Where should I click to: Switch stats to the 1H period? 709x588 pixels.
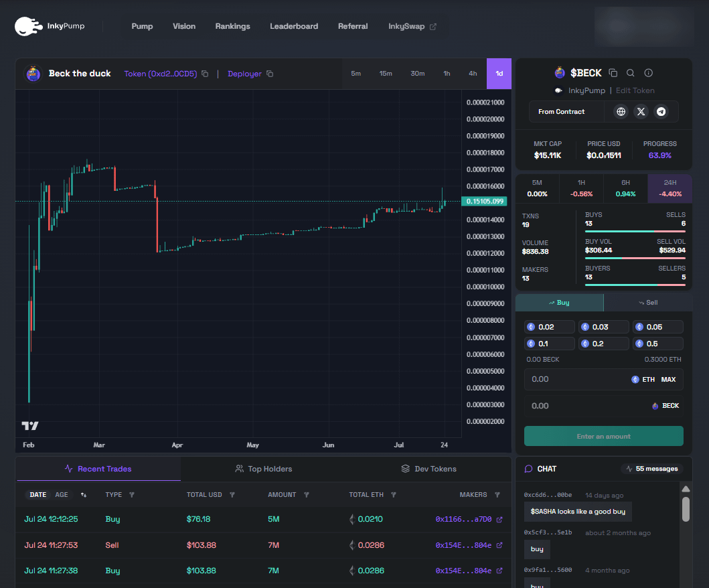(x=582, y=188)
